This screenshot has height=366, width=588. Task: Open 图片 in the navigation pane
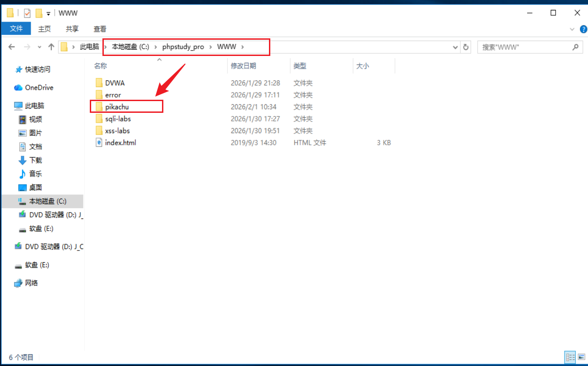(x=36, y=133)
